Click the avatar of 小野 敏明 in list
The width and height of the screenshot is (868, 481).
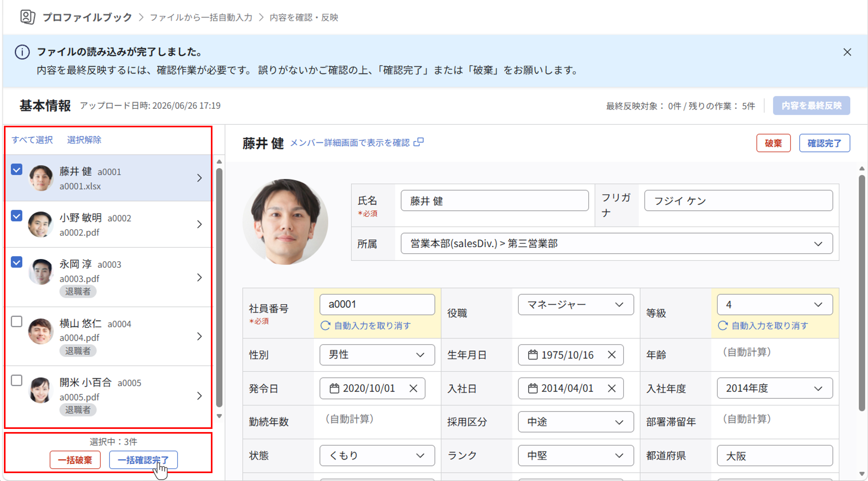(x=41, y=224)
